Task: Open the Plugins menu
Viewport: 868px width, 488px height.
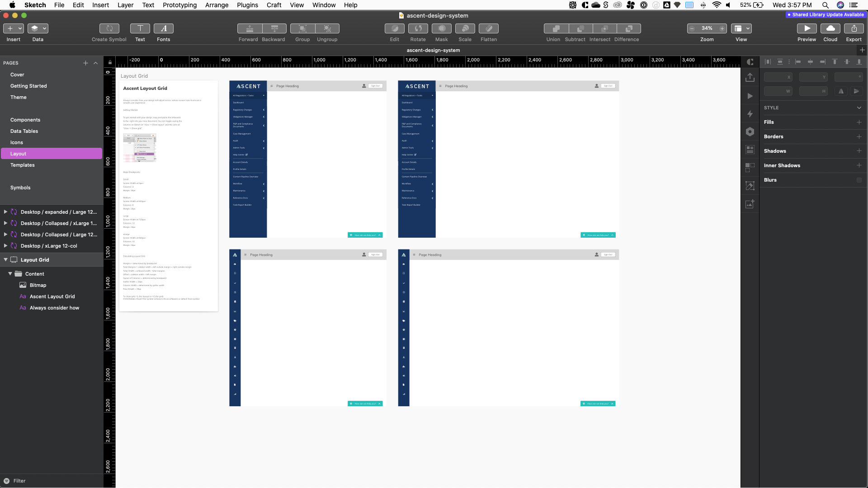Action: [247, 5]
